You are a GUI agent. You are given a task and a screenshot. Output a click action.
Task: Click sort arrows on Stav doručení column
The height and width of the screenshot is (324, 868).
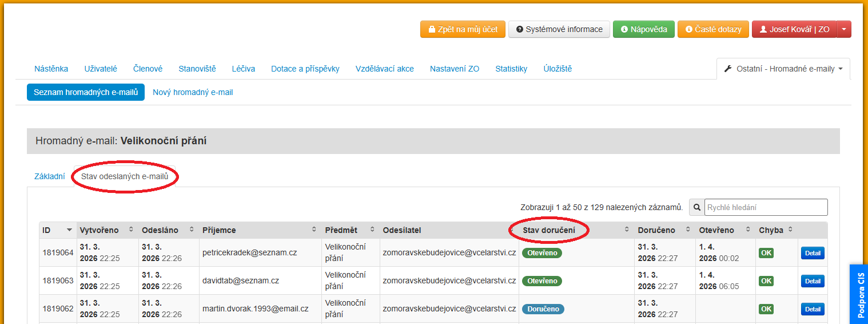tap(626, 230)
